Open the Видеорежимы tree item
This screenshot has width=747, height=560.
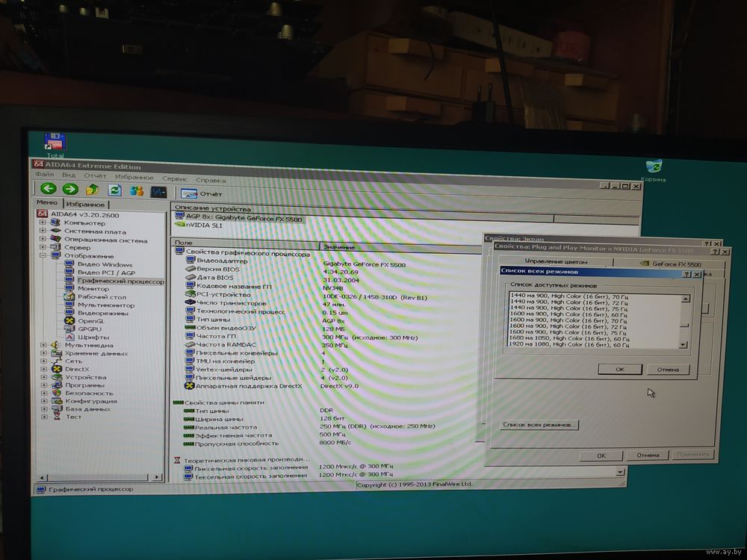pyautogui.click(x=102, y=313)
